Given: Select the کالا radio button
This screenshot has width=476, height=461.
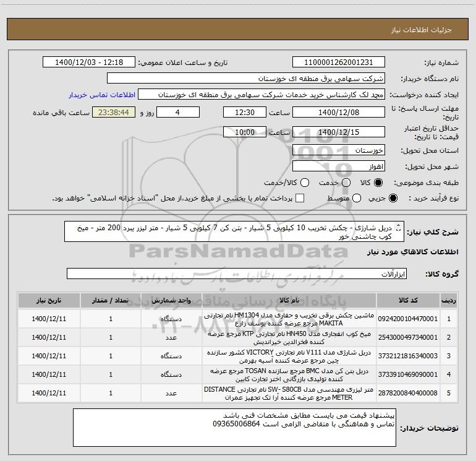Looking at the screenshot, I should coord(378,183).
